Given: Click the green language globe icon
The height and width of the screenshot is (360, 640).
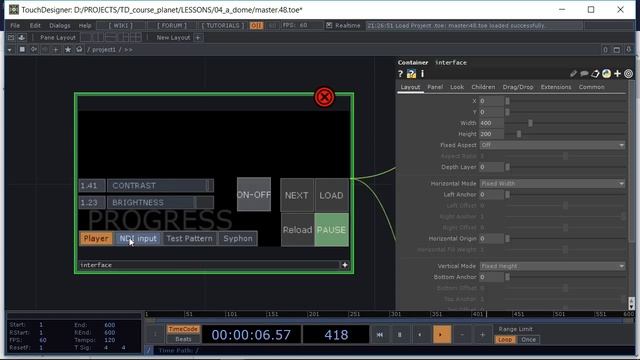Looking at the screenshot, I should coord(606,74).
